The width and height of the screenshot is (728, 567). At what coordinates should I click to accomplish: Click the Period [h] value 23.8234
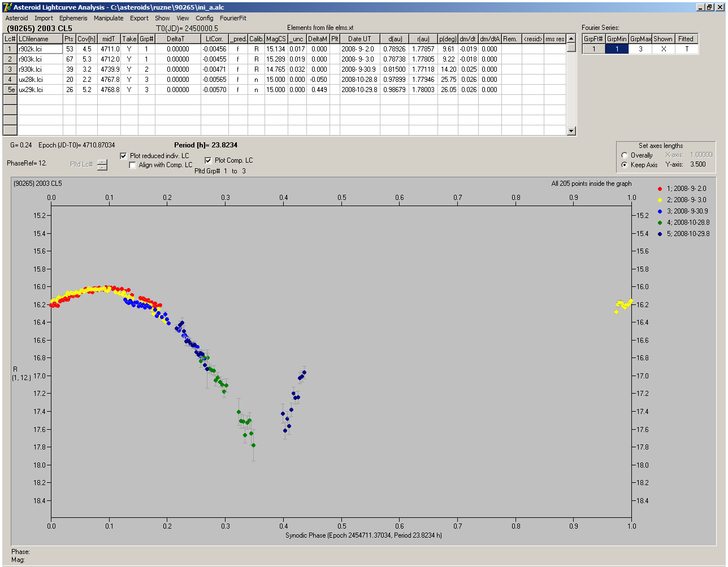(224, 145)
